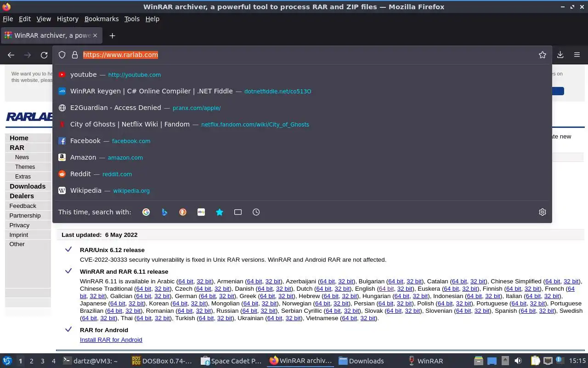Viewport: 588px width, 368px height.
Task: Click Install RAR for Android link
Action: (x=111, y=340)
